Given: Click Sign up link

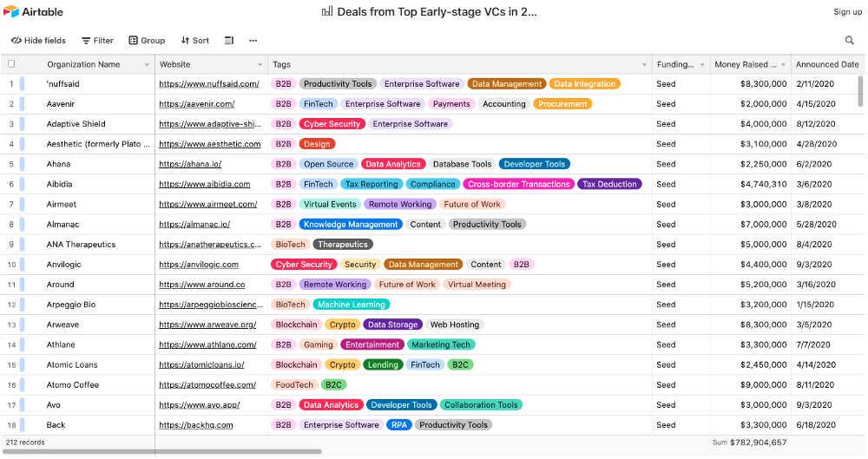Looking at the screenshot, I should click(847, 11).
